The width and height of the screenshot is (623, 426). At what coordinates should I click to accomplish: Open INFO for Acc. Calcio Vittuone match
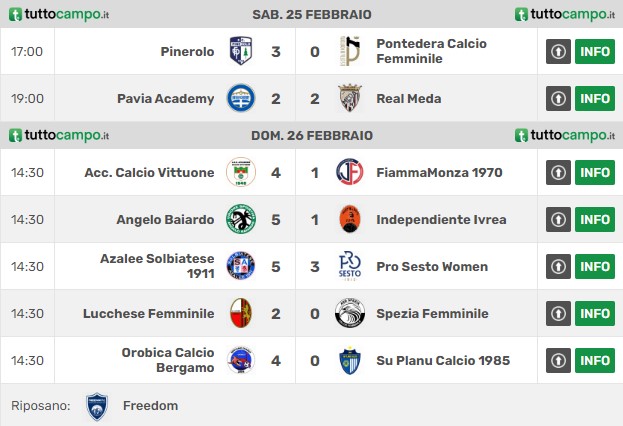(594, 173)
